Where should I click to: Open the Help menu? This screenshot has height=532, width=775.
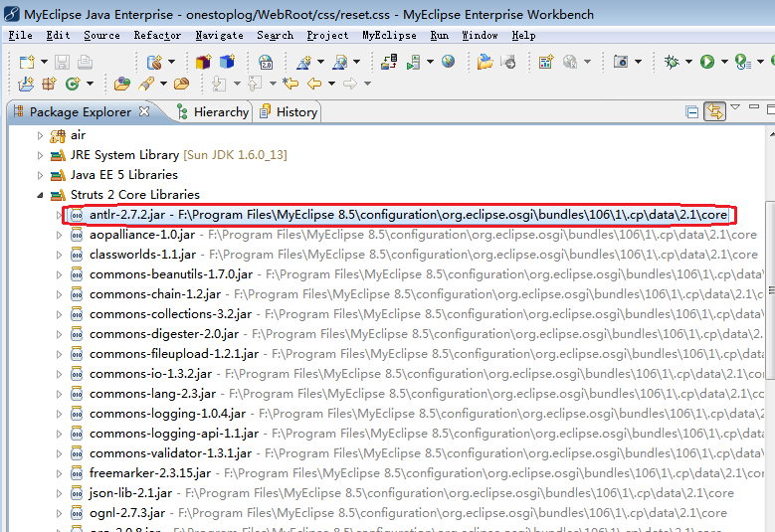coord(523,36)
